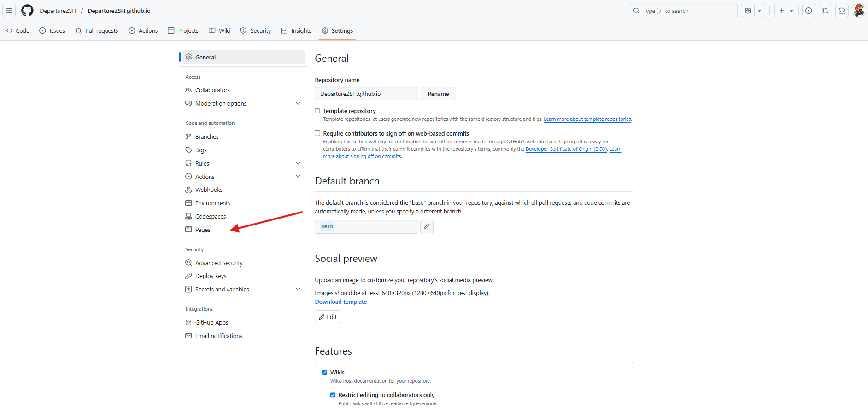Enable the Template repository checkbox
The width and height of the screenshot is (868, 409).
click(x=317, y=111)
